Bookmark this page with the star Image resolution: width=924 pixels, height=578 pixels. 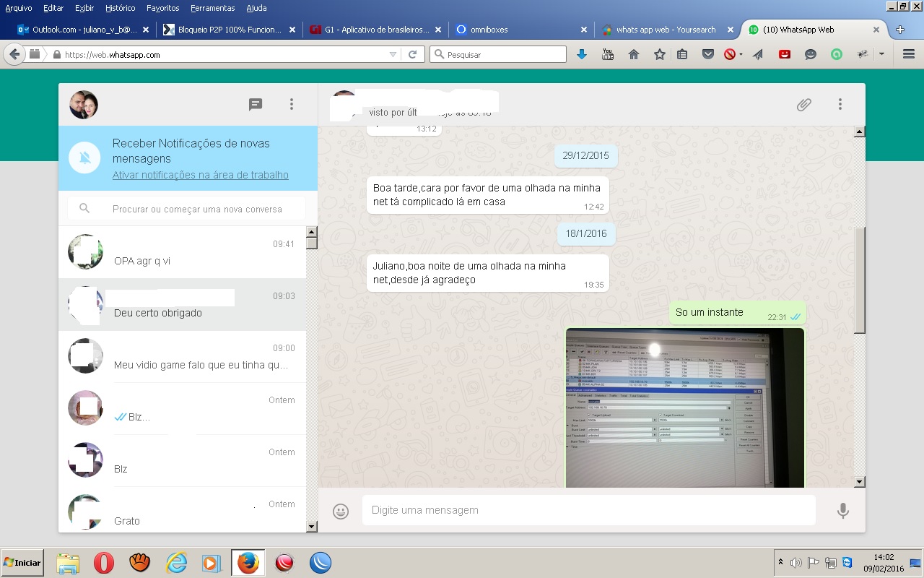[x=659, y=54]
